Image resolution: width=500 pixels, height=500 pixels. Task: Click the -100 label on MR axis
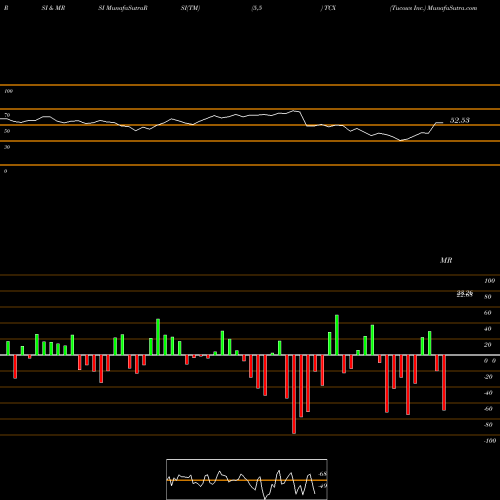click(x=490, y=441)
